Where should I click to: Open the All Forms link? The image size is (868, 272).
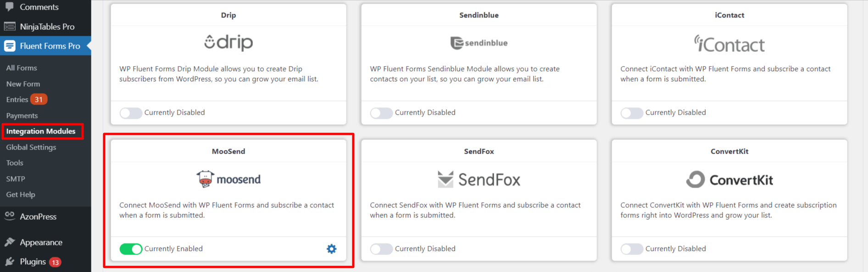pyautogui.click(x=22, y=68)
